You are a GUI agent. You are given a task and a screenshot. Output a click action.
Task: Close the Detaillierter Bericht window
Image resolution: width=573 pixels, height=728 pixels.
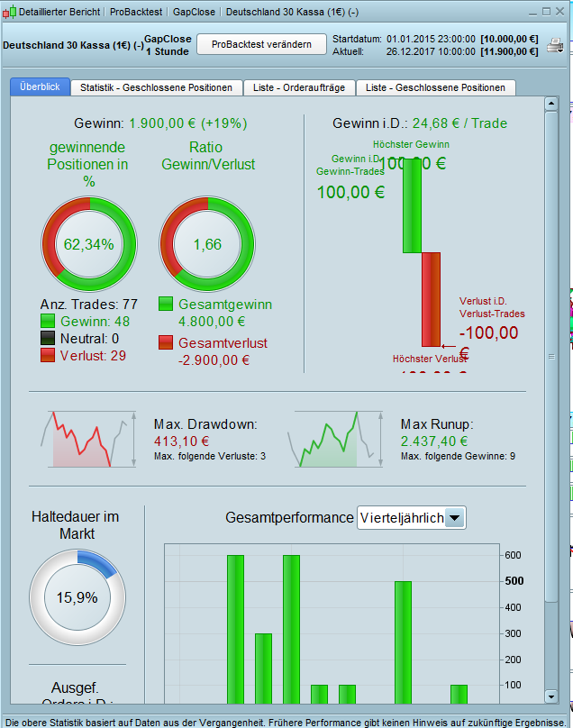[x=560, y=12]
